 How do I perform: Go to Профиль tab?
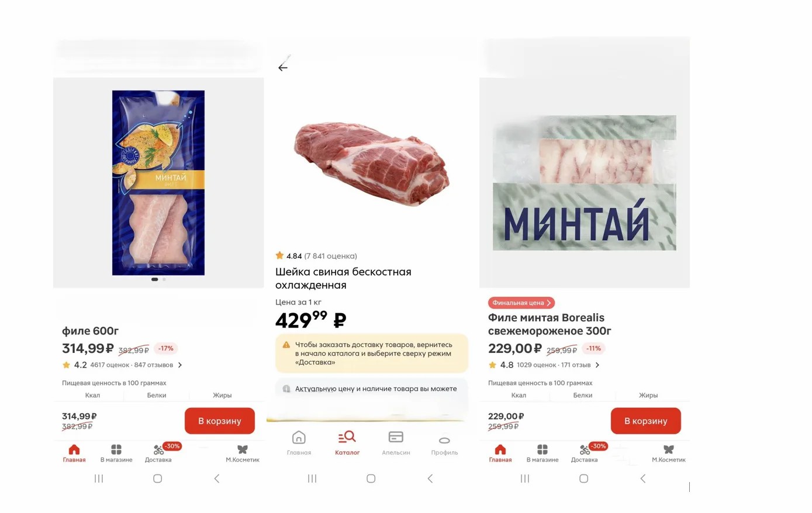pos(444,445)
